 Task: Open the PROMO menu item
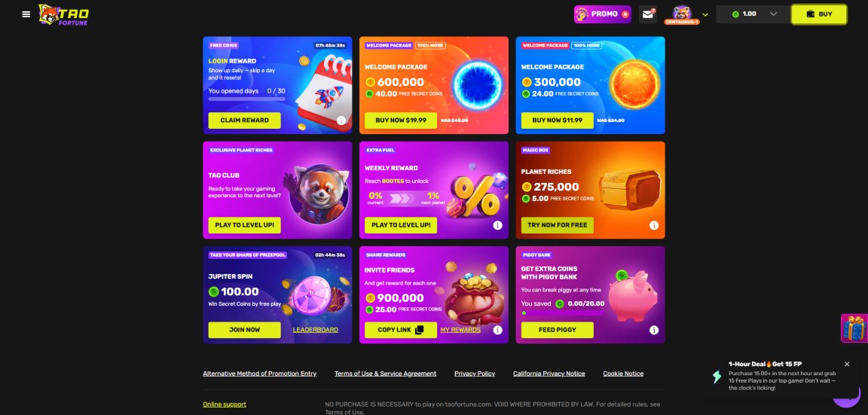click(x=602, y=14)
